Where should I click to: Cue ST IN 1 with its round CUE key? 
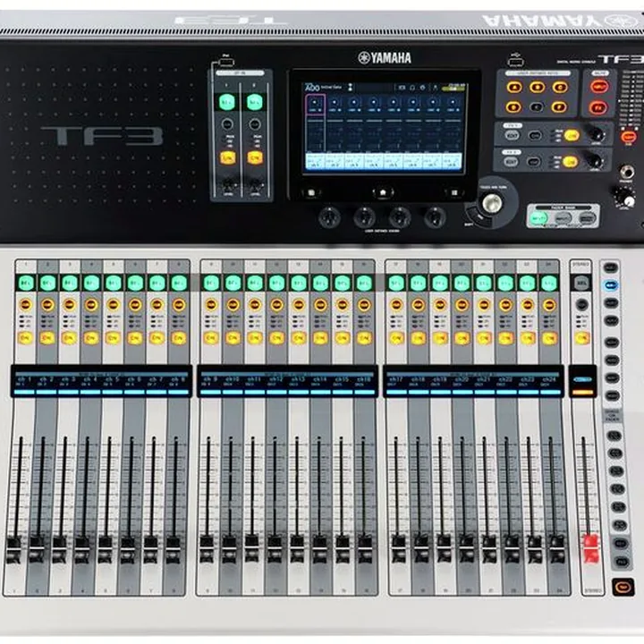[x=227, y=124]
